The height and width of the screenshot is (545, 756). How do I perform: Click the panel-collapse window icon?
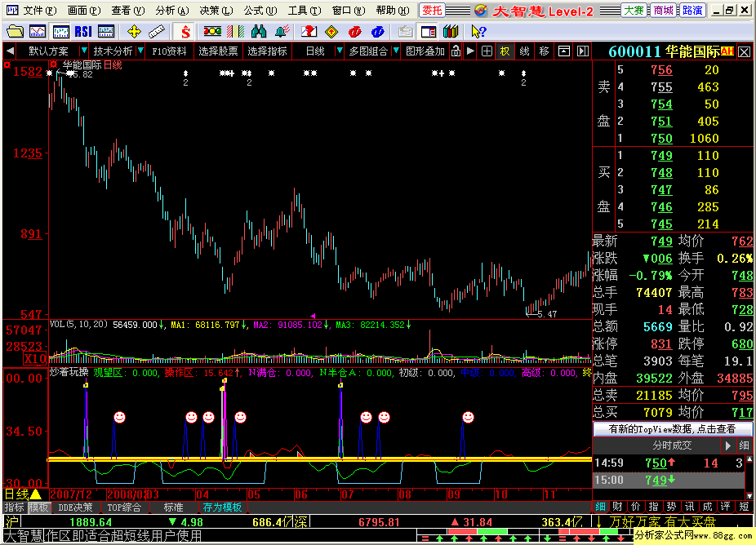click(x=564, y=51)
